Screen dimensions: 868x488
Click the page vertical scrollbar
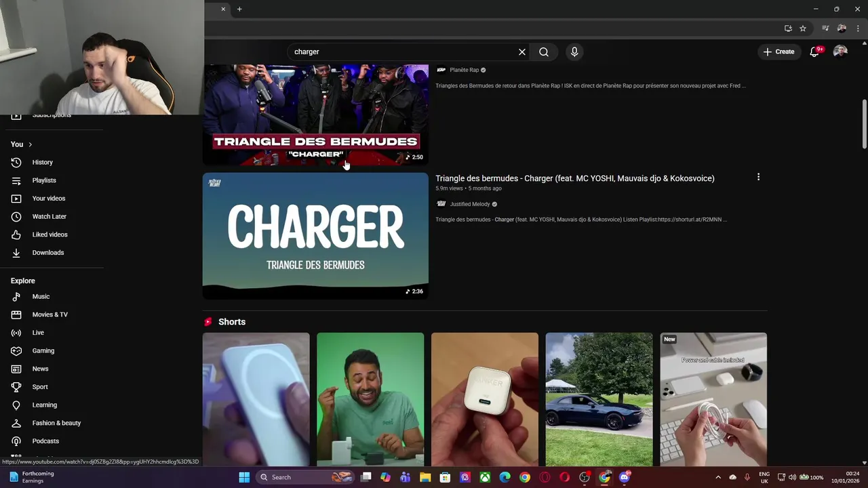[x=864, y=124]
